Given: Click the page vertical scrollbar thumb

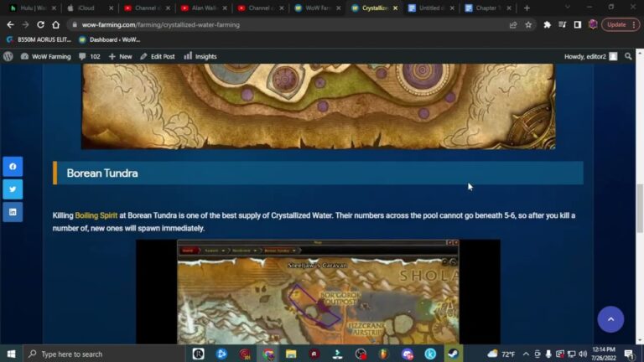Looking at the screenshot, I should (x=640, y=208).
